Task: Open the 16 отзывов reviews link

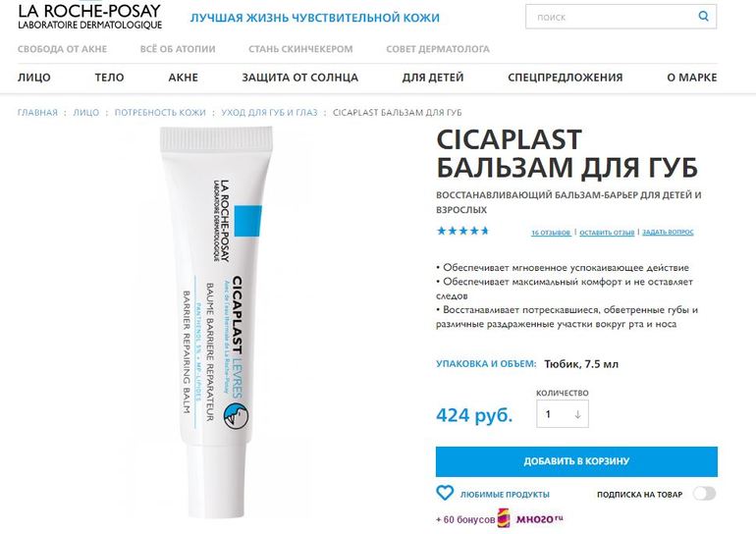Action: 551,233
